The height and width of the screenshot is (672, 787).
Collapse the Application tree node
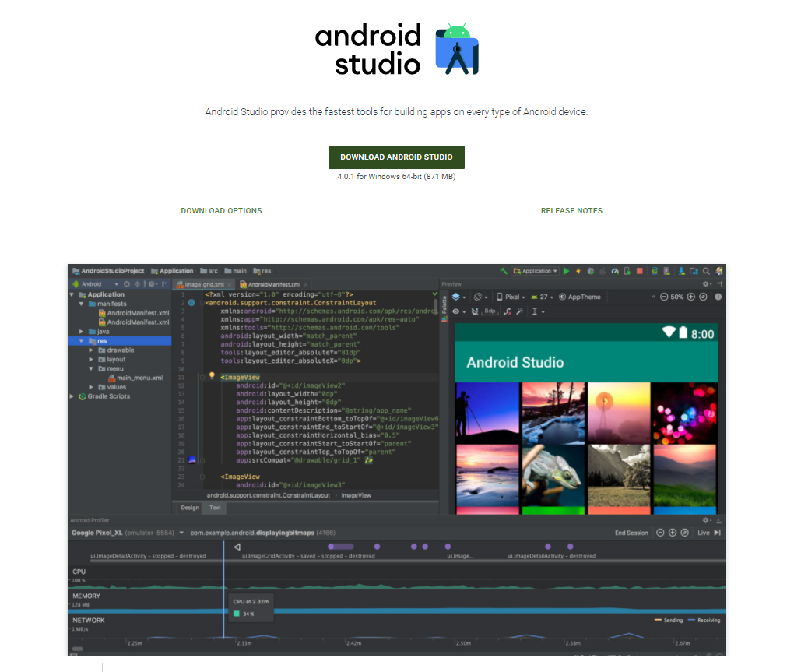(x=72, y=295)
